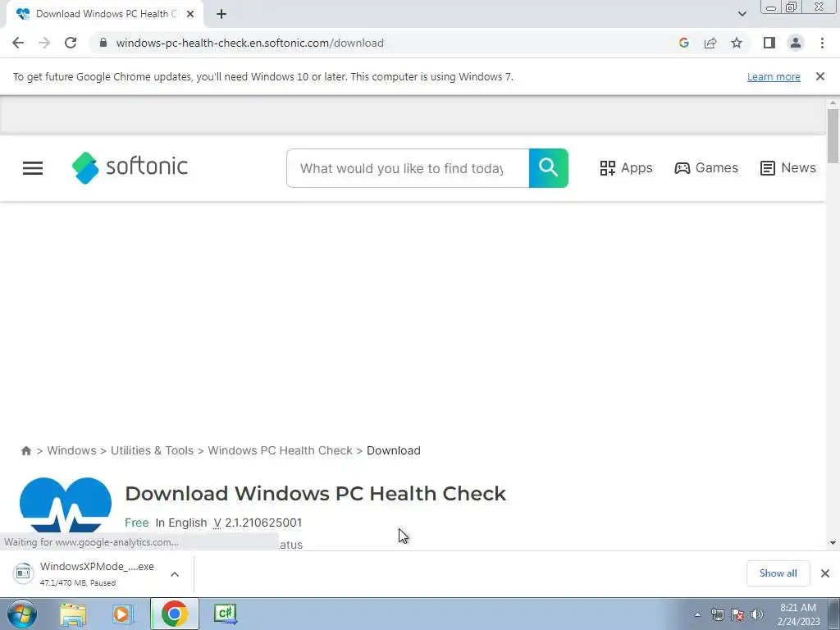Expand the download item options chevron
The image size is (840, 630).
pos(175,574)
